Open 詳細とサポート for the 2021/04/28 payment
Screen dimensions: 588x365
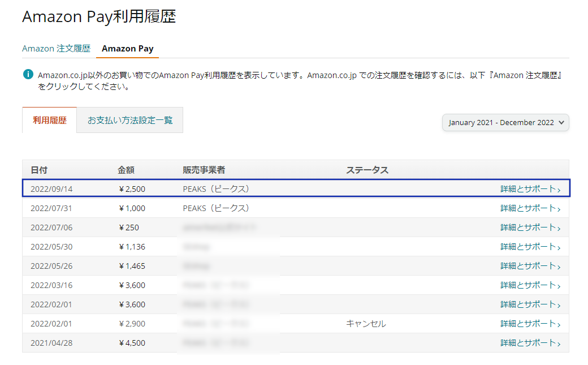pos(530,343)
